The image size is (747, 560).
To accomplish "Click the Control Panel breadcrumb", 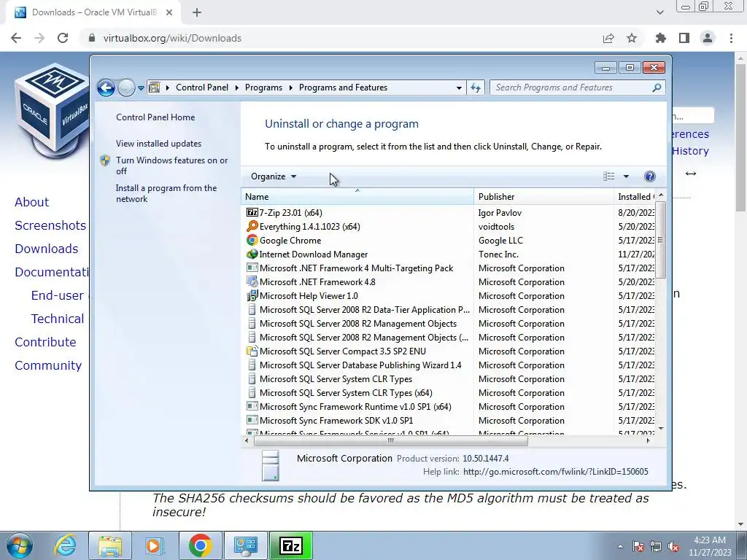I will coord(202,87).
